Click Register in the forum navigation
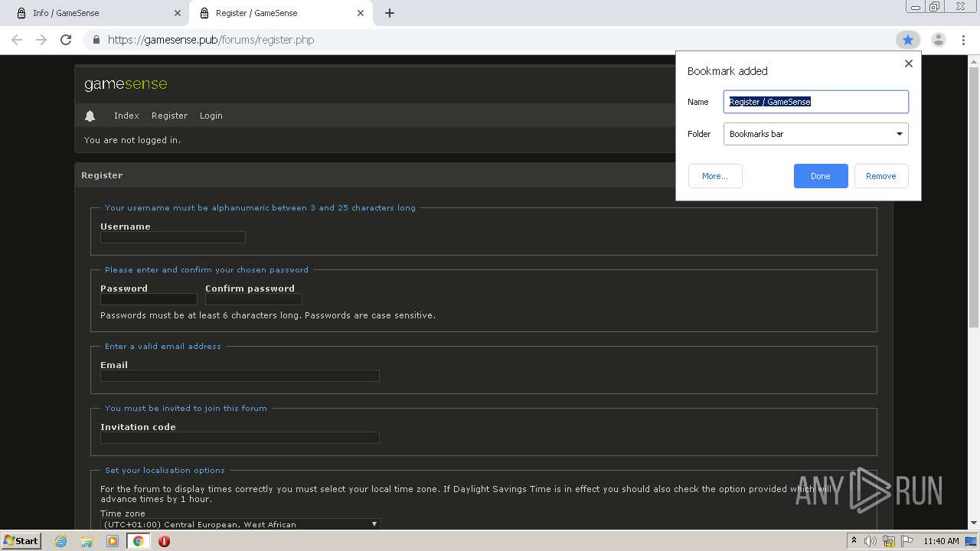The height and width of the screenshot is (551, 980). (169, 116)
